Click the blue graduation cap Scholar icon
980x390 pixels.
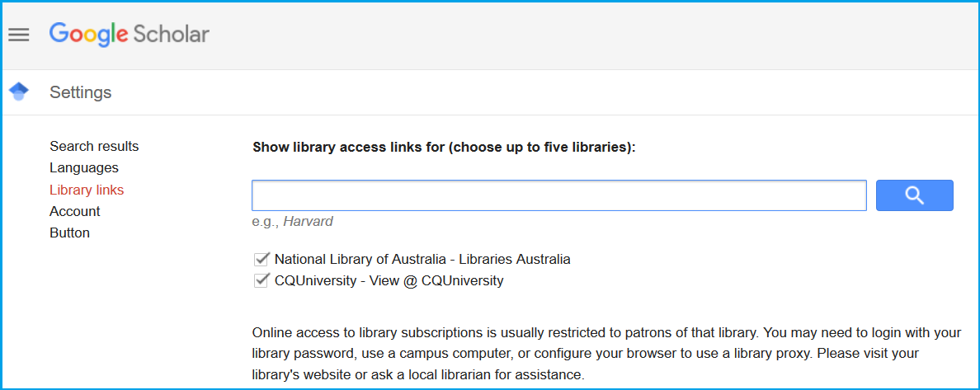18,92
